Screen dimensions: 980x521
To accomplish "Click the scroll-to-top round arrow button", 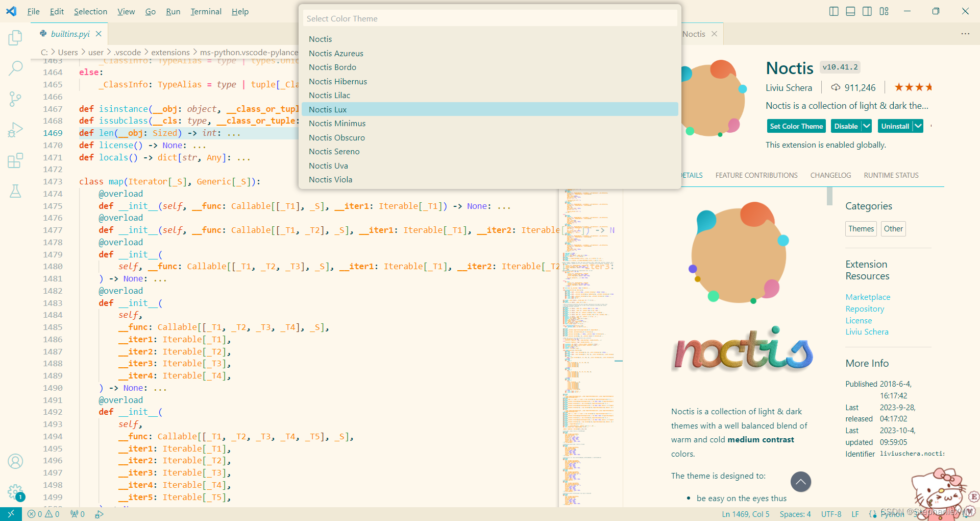I will 801,482.
